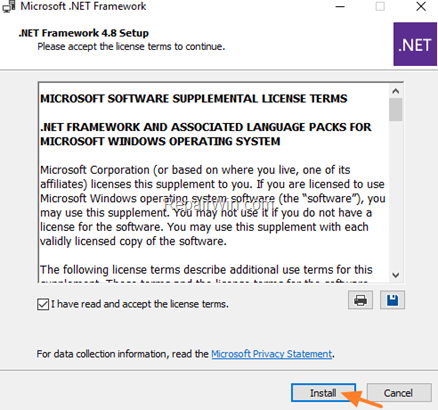Viewport: 438px width, 410px height.
Task: Cancel the .NET Framework setup
Action: point(399,393)
